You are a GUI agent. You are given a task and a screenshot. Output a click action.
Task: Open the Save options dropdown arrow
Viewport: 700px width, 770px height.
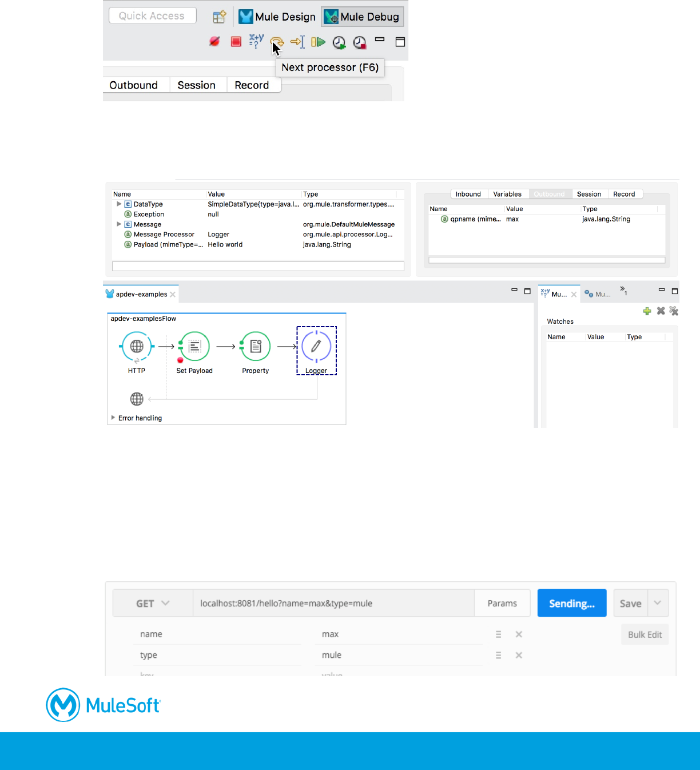click(658, 604)
